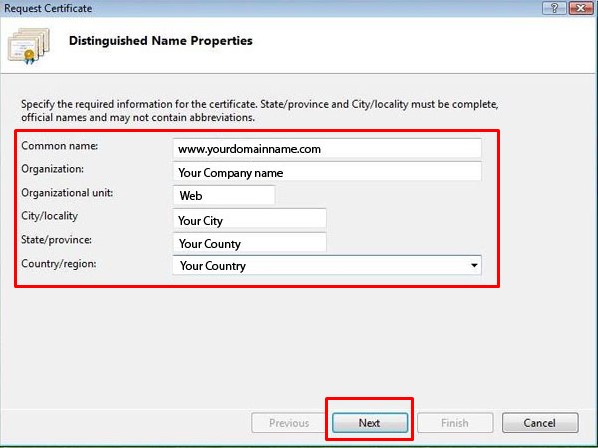Click the certificate icon in the header
The width and height of the screenshot is (598, 448).
[29, 45]
